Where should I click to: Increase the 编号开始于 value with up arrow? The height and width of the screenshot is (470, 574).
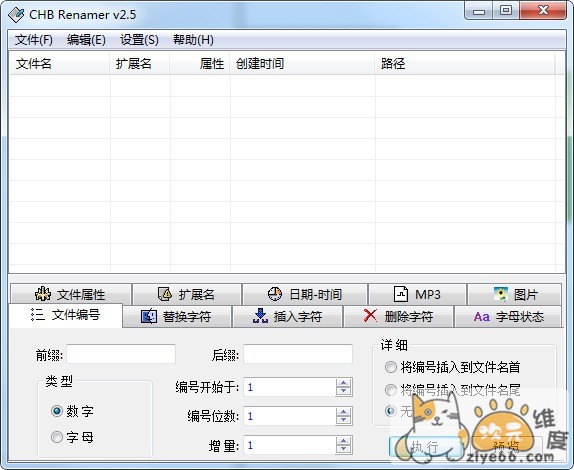coord(343,383)
